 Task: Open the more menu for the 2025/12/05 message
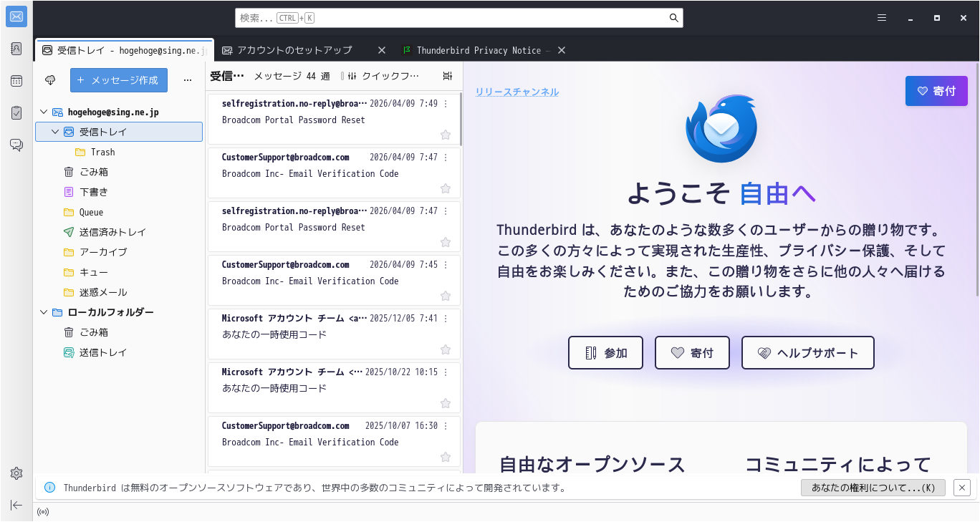tap(446, 319)
